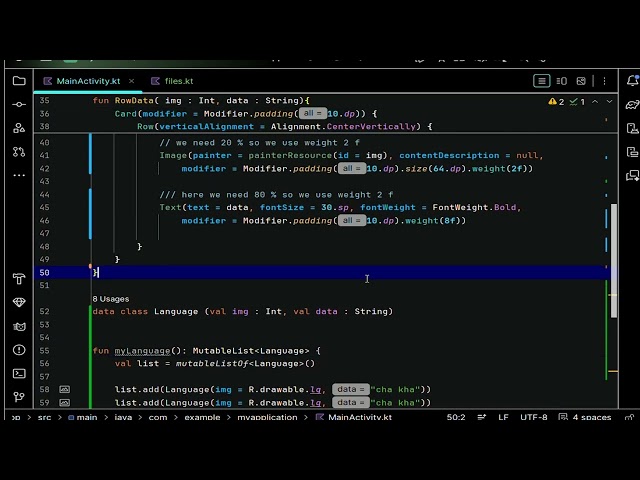
Task: Switch editor to Design view
Action: 581,81
